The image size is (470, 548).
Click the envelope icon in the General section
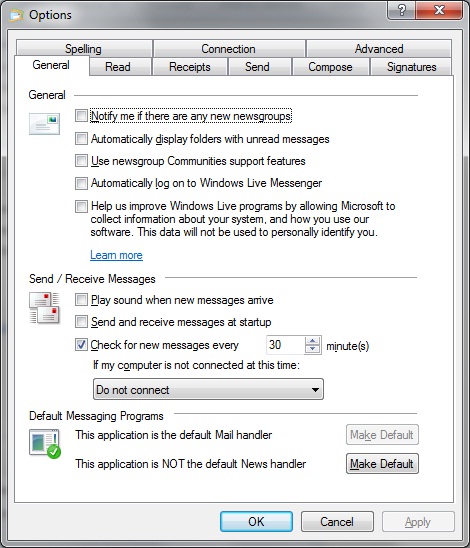tap(44, 124)
